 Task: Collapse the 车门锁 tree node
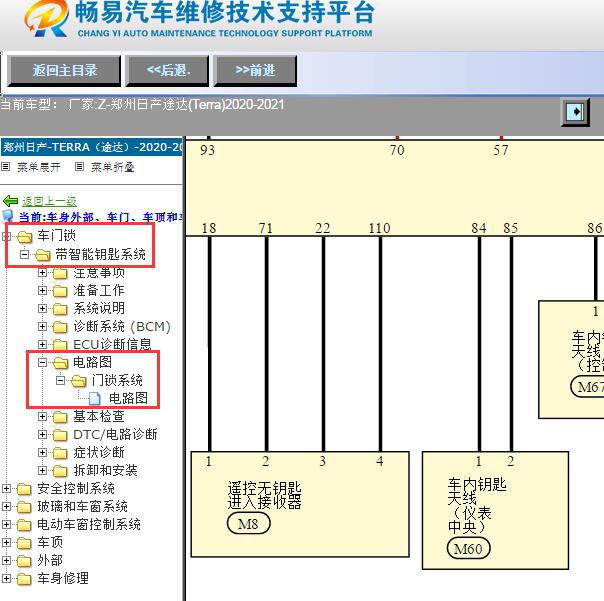6,236
